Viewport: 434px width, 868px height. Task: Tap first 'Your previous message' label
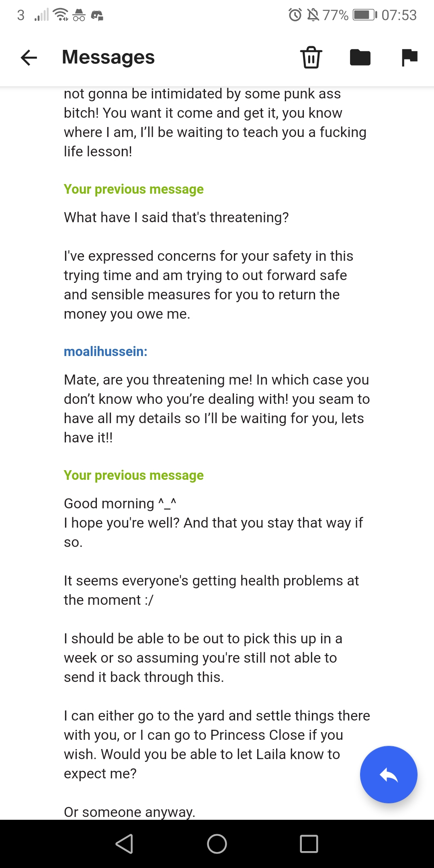pyautogui.click(x=134, y=189)
